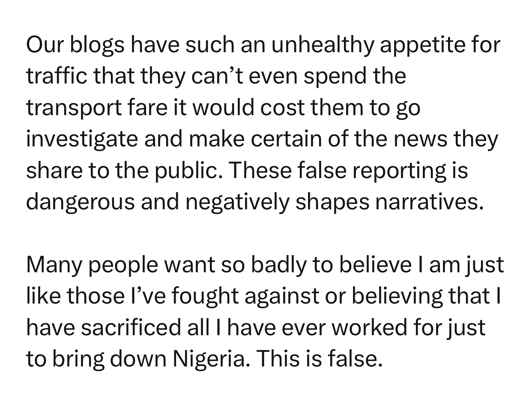Click the word "worked"
Viewport: 532px width, 393px height.
(x=370, y=328)
